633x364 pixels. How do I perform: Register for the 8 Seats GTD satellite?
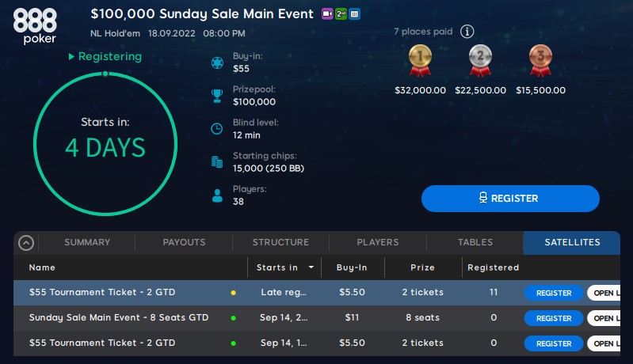pyautogui.click(x=553, y=318)
